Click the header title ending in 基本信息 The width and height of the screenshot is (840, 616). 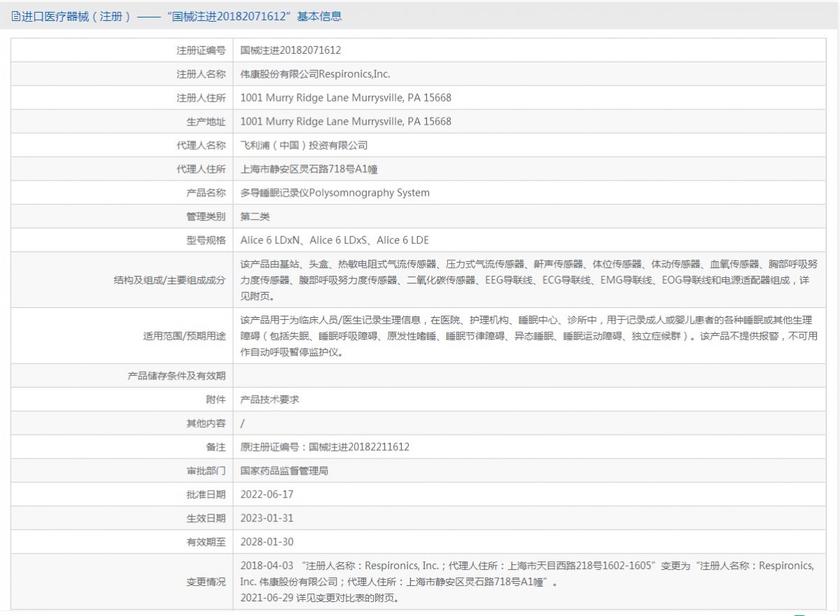pos(182,16)
